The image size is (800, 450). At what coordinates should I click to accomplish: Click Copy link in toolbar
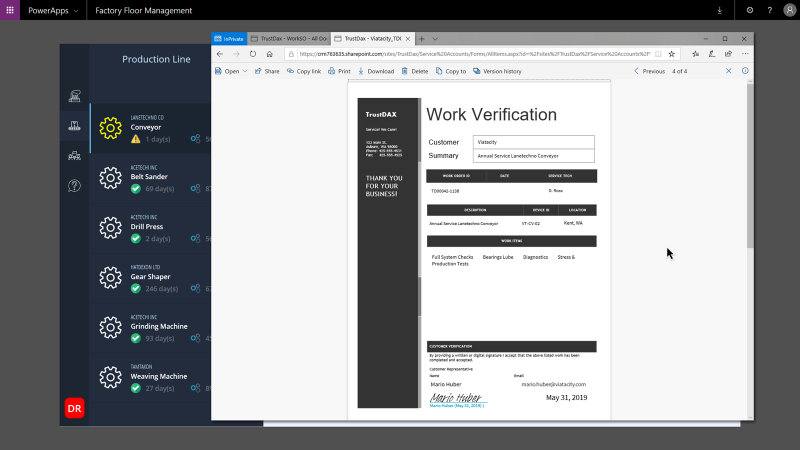(x=304, y=71)
